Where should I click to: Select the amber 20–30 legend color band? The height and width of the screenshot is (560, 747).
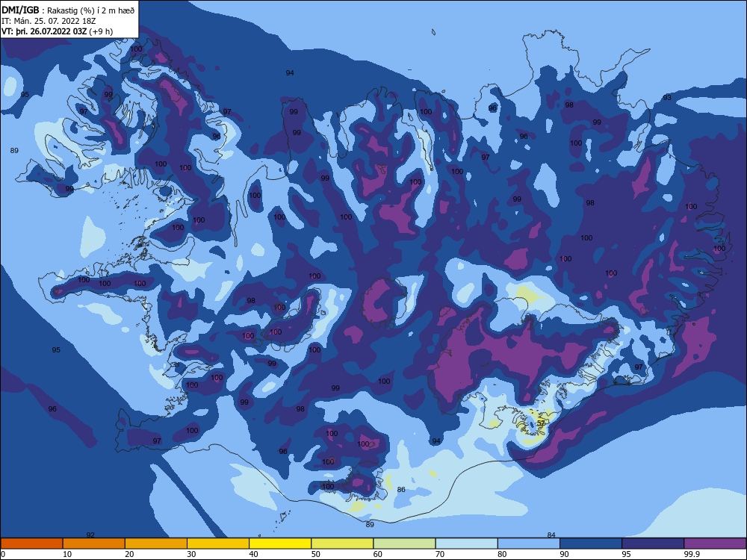(156, 544)
